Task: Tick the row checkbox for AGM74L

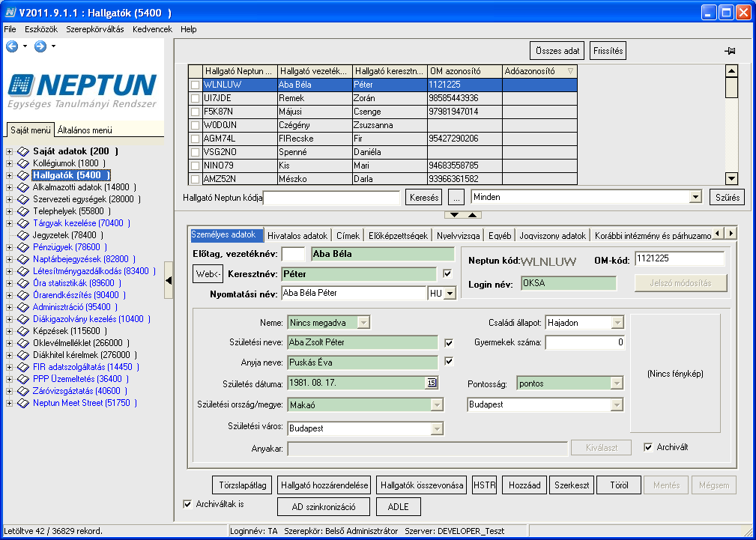Action: coord(196,139)
